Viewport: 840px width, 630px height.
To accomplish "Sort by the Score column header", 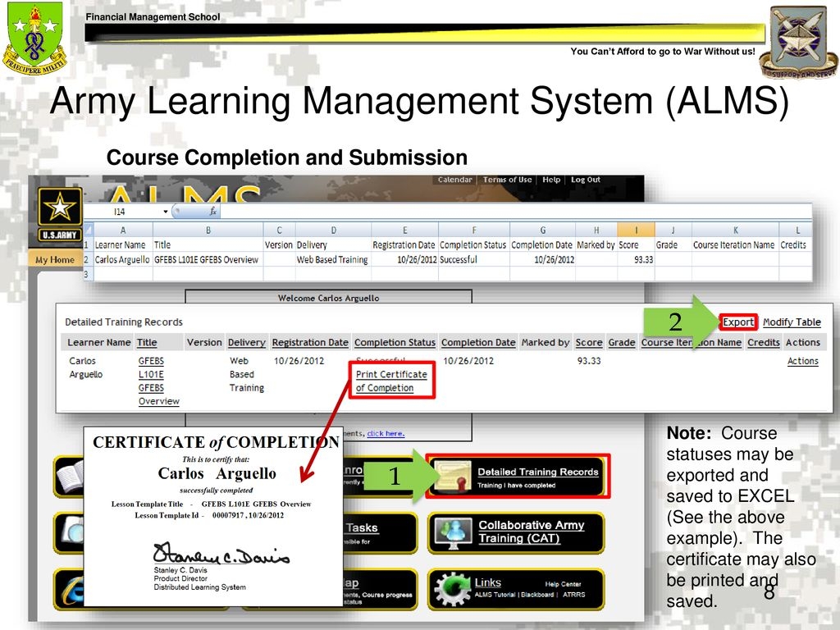I will (589, 342).
